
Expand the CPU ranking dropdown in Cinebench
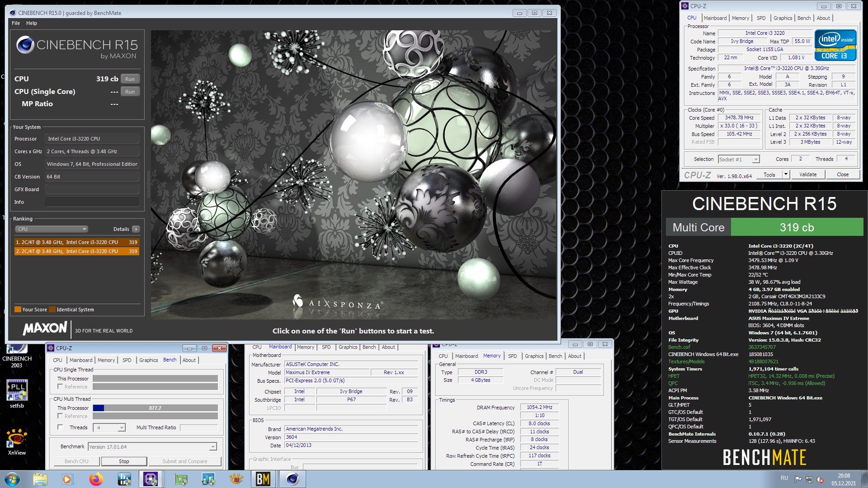tap(52, 229)
